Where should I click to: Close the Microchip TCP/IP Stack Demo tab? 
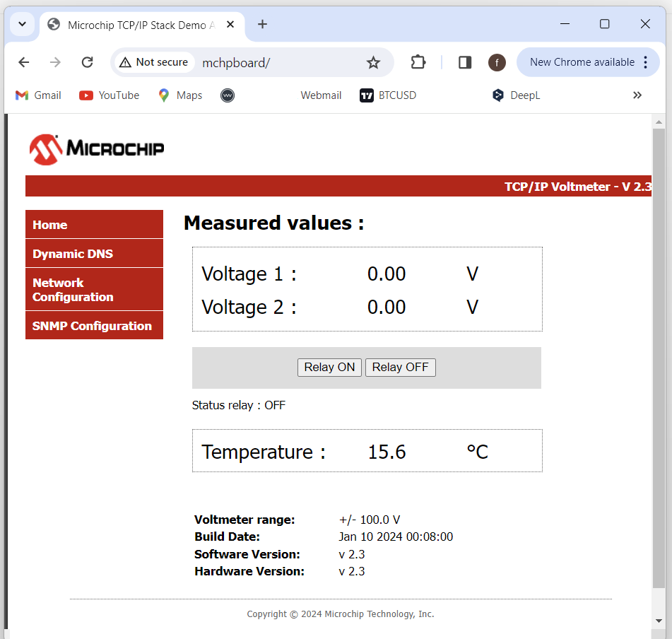[230, 25]
